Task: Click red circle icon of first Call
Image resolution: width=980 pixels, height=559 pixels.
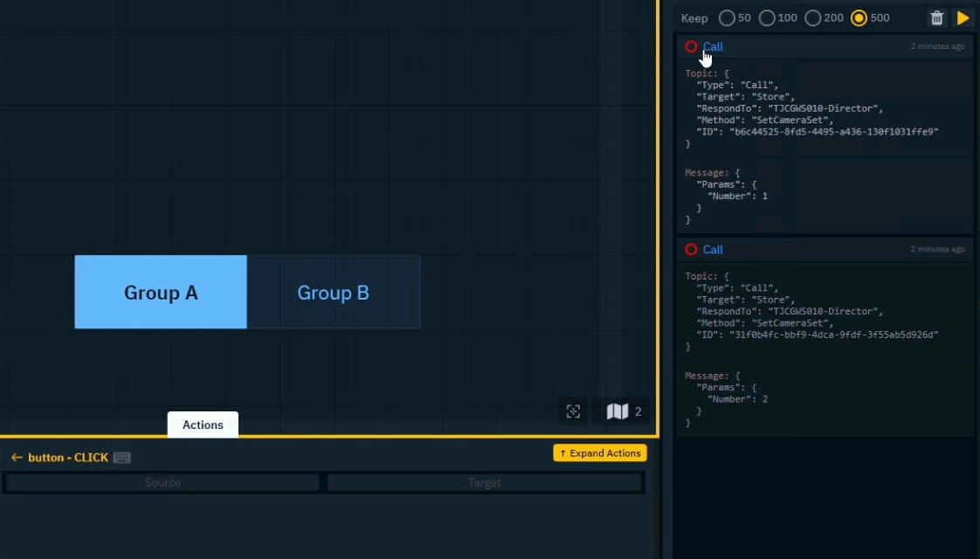Action: click(691, 47)
